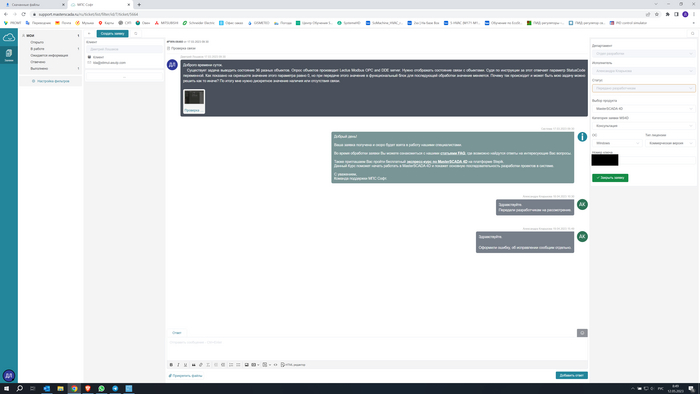Open the Windows Start menu
The image size is (700, 394).
(6, 388)
